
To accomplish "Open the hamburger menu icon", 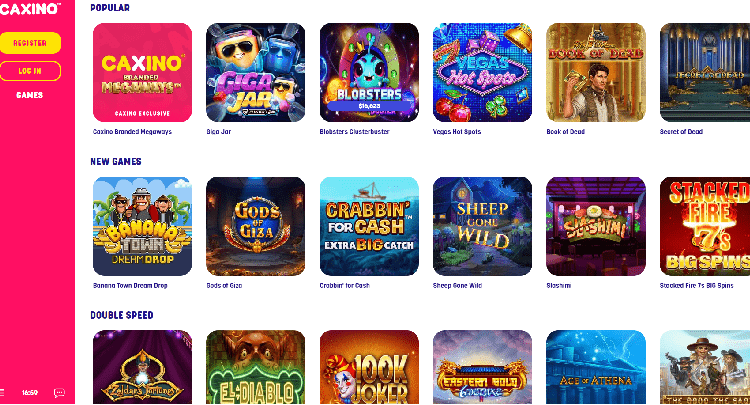I will click(2, 393).
